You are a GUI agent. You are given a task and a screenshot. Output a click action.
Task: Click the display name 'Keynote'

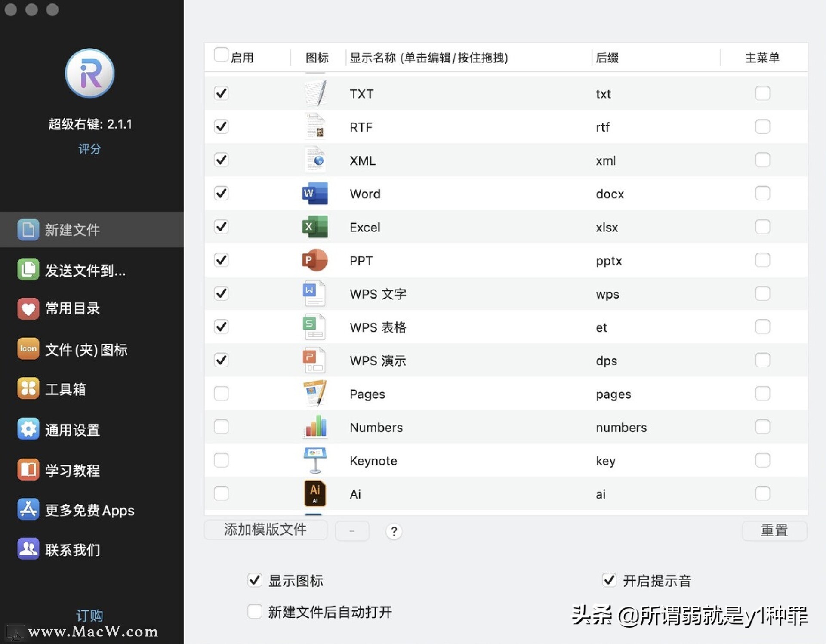point(373,461)
